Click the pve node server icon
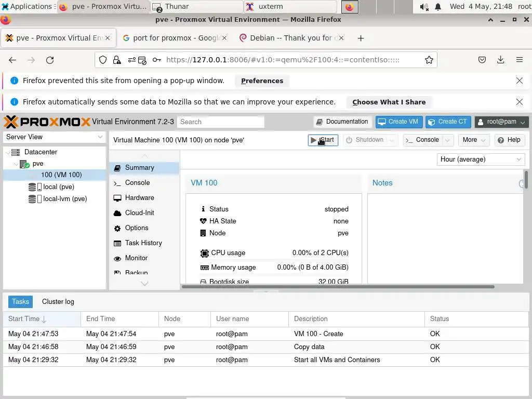The height and width of the screenshot is (399, 532). 24,164
